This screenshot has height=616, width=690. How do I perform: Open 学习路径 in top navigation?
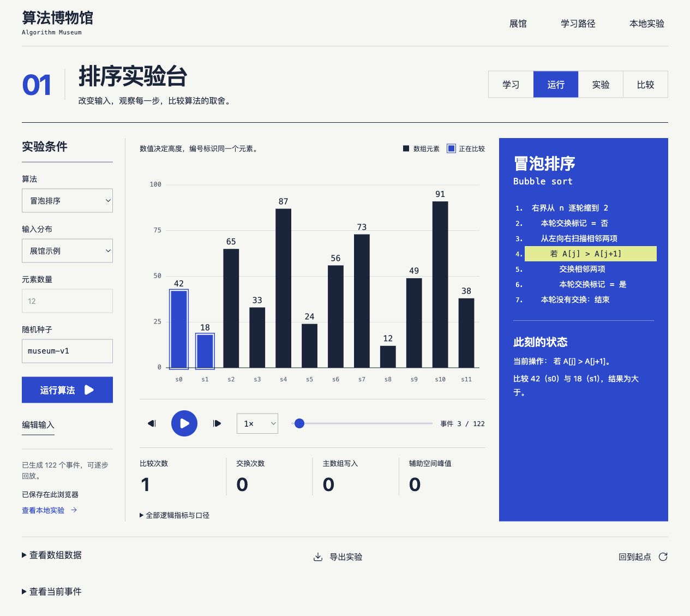578,23
